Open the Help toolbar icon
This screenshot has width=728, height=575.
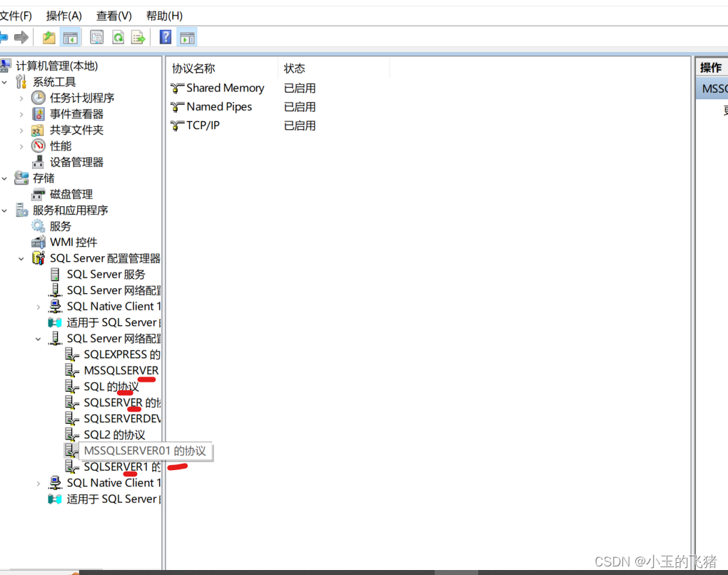click(x=165, y=36)
